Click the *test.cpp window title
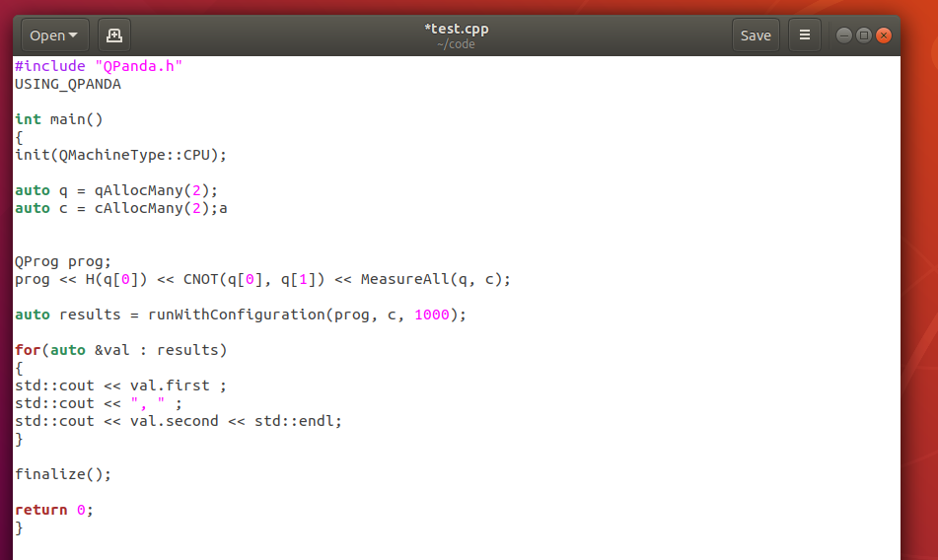The image size is (938, 560). (x=457, y=29)
